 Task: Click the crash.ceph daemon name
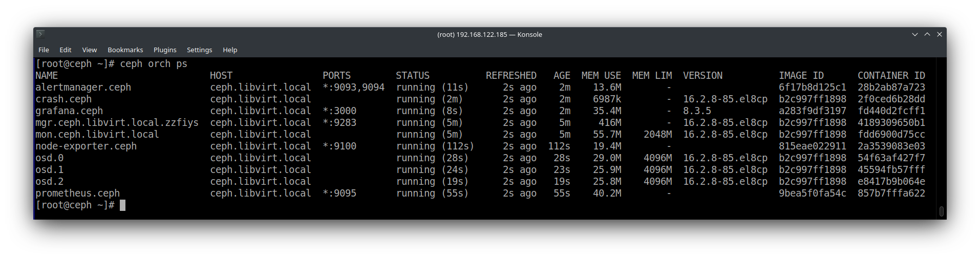click(63, 99)
